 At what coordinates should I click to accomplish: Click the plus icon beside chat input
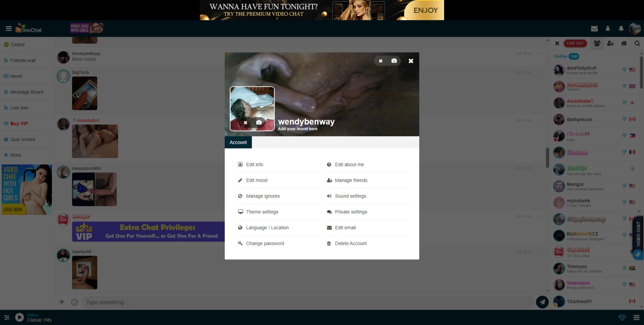(x=62, y=302)
